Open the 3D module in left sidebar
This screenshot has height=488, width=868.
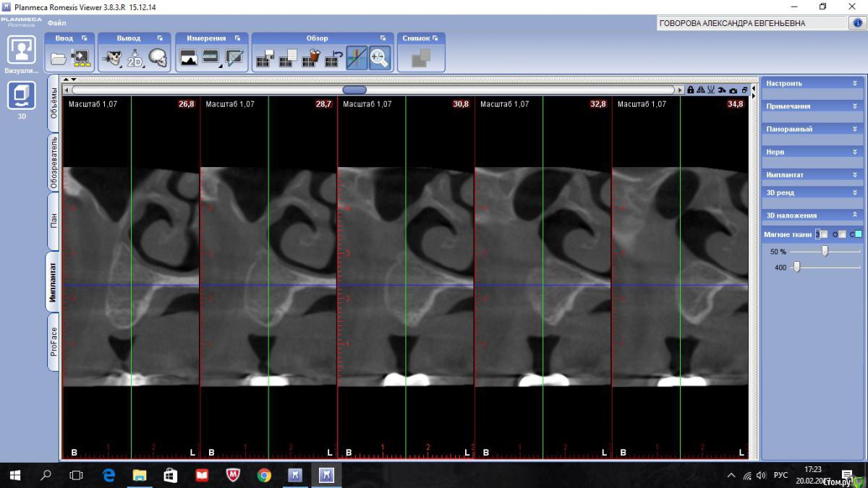21,96
